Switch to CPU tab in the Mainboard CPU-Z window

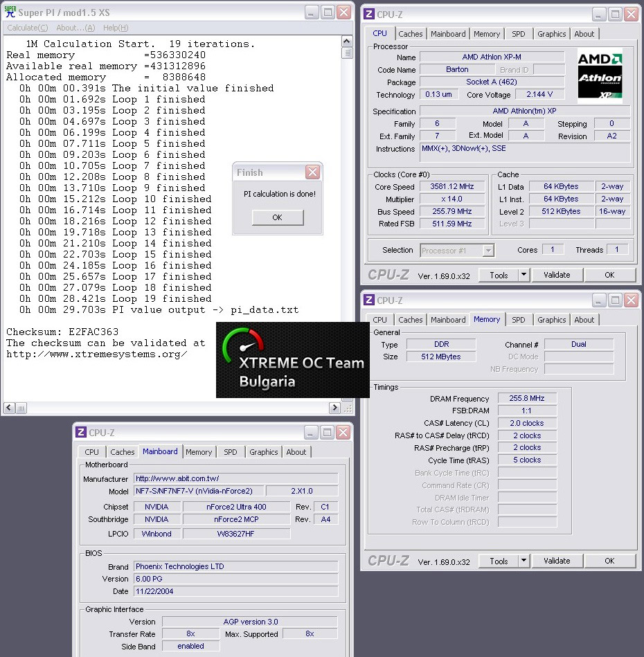(92, 452)
